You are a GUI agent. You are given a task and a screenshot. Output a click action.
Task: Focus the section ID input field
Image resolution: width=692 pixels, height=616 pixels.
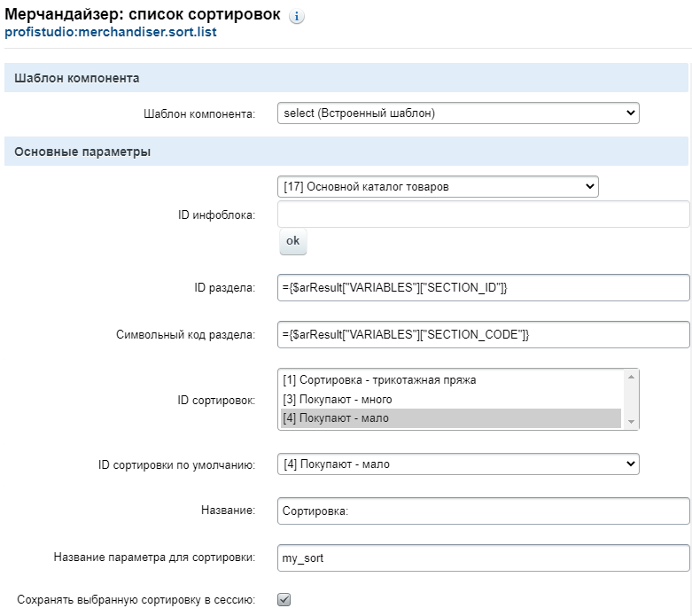tap(483, 288)
